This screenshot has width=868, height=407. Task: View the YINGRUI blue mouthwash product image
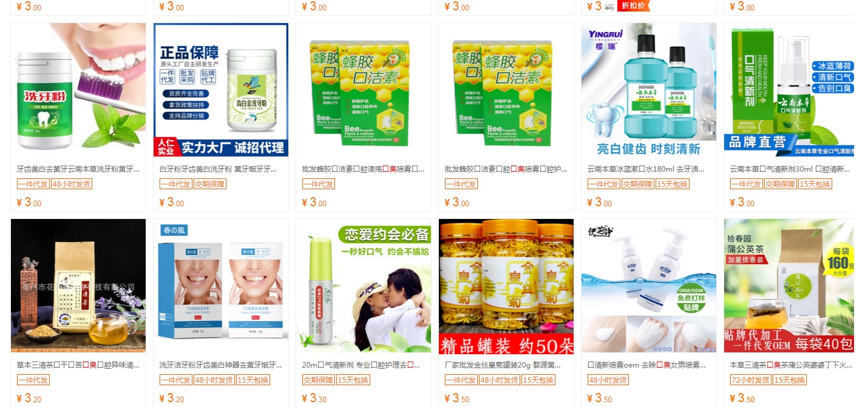[x=649, y=90]
